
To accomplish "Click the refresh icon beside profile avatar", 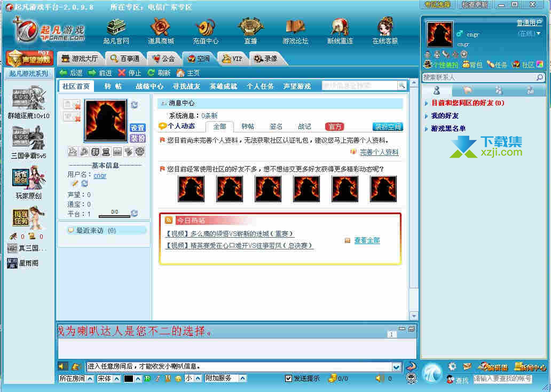I will coord(134,105).
